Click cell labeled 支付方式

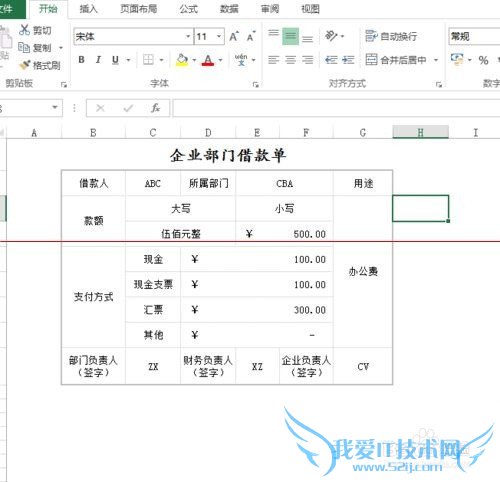coord(93,297)
